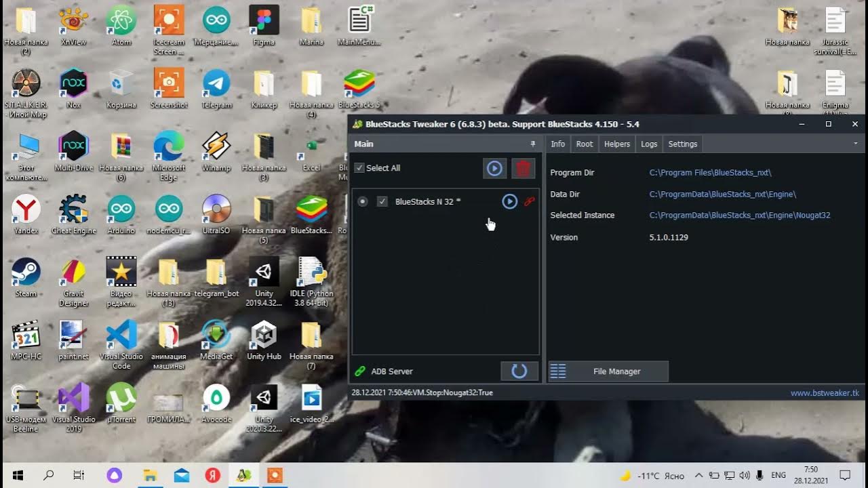
Task: Open the Windows Start menu
Action: [x=18, y=475]
